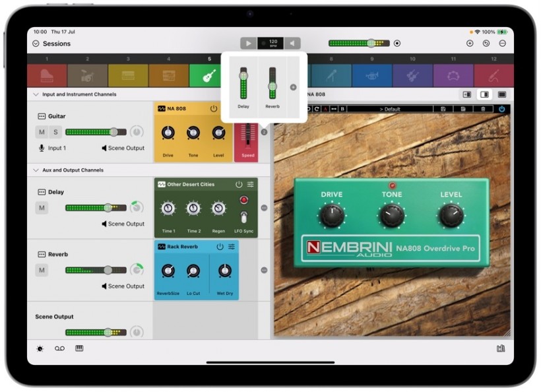Image resolution: width=541 pixels, height=392 pixels.
Task: Solo the Guitar channel
Action: point(55,132)
